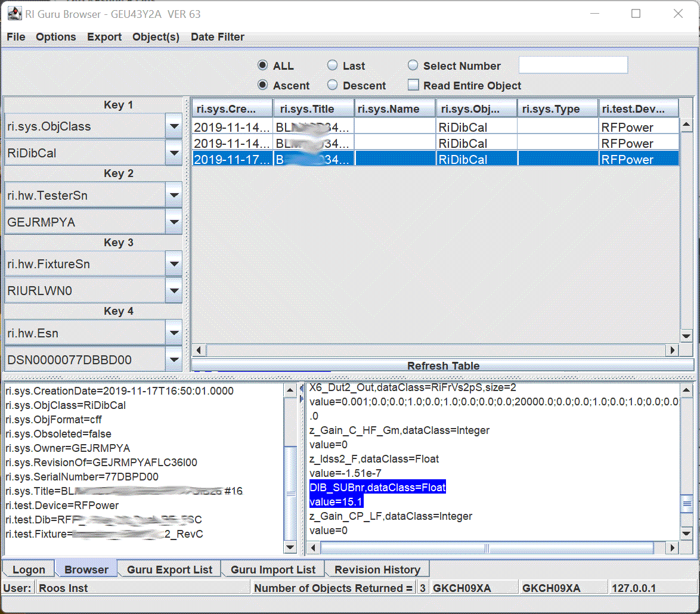The height and width of the screenshot is (614, 700).
Task: Open the Date Filter menu
Action: pyautogui.click(x=218, y=37)
